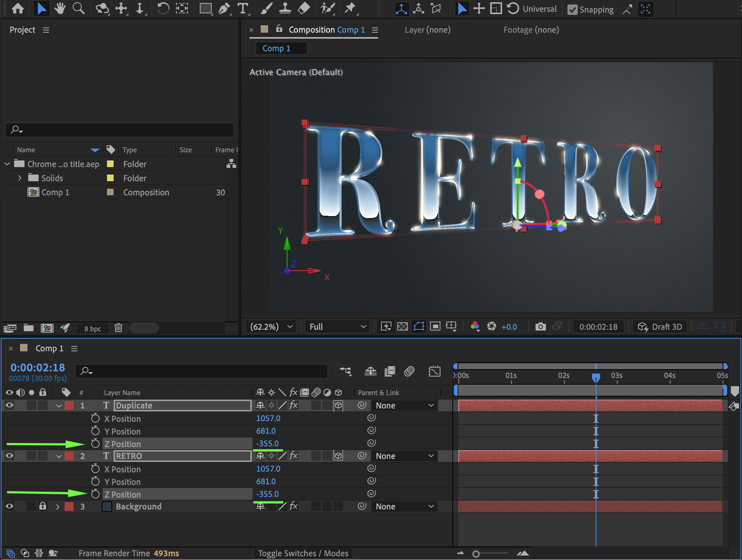Hide the Duplicate layer with eye icon
Image resolution: width=742 pixels, height=560 pixels.
(9, 406)
